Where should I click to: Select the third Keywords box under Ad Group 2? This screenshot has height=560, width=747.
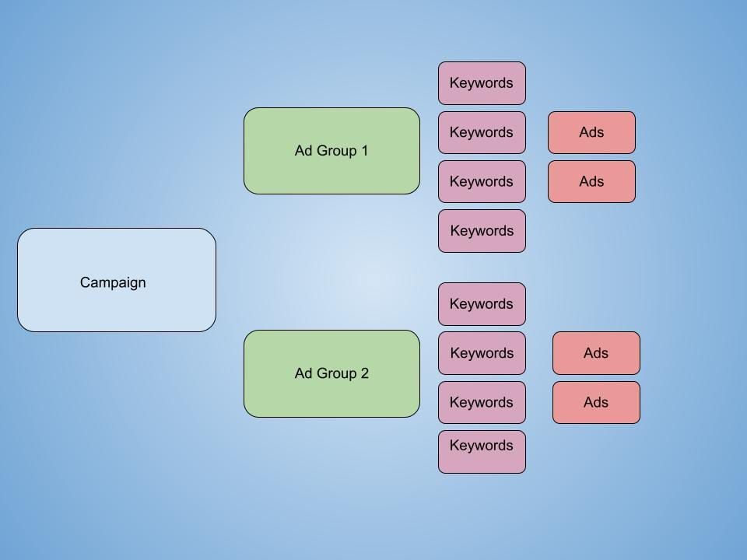click(482, 402)
